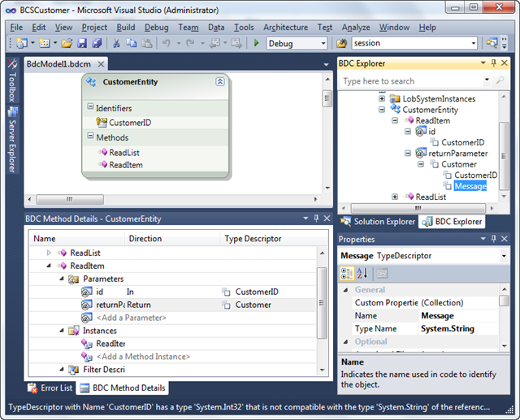Image resolution: width=520 pixels, height=420 pixels.
Task: Click <Add a Method Instance> link
Action: pyautogui.click(x=143, y=357)
